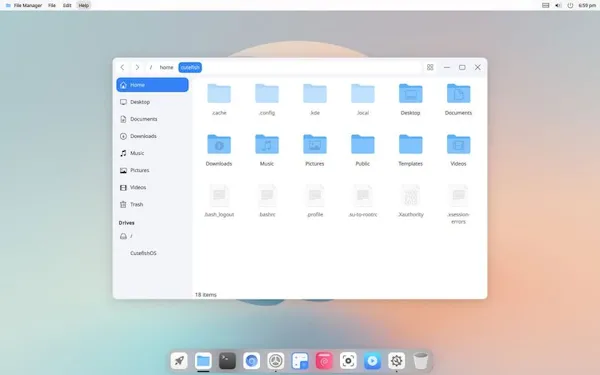
Task: Open Documents in the sidebar
Action: 152,119
